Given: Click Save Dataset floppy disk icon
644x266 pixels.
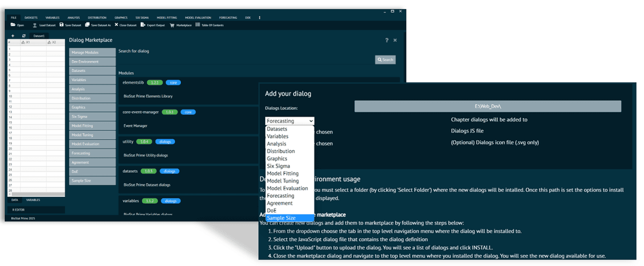Looking at the screenshot, I should click(x=61, y=25).
